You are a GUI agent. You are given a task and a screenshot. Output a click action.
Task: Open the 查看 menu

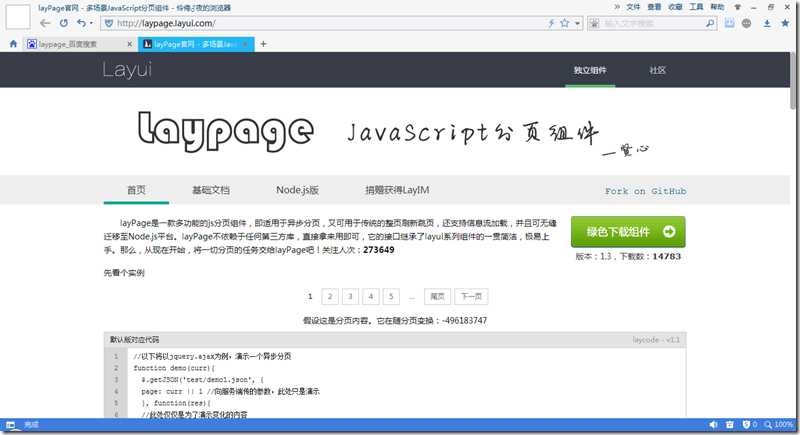coord(654,7)
